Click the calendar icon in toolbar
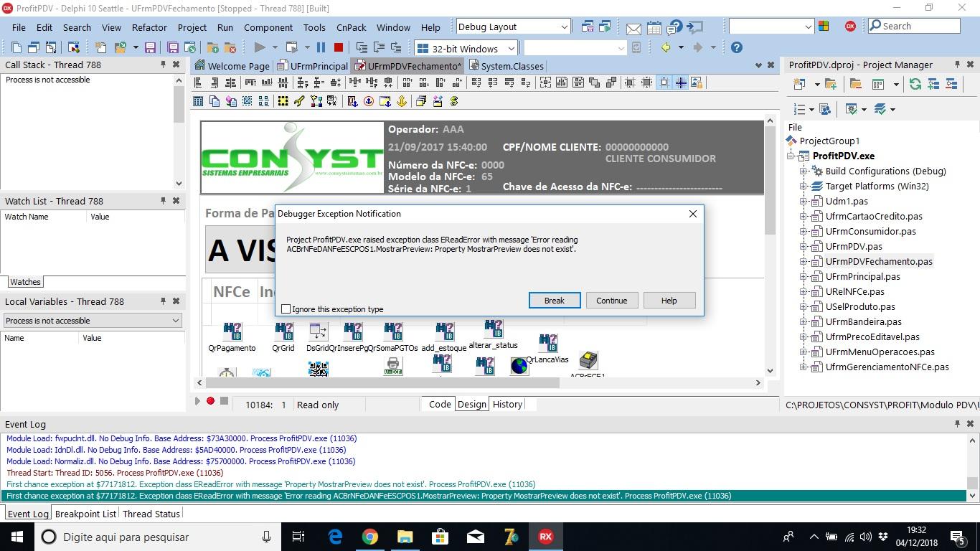980x551 pixels. pyautogui.click(x=654, y=28)
